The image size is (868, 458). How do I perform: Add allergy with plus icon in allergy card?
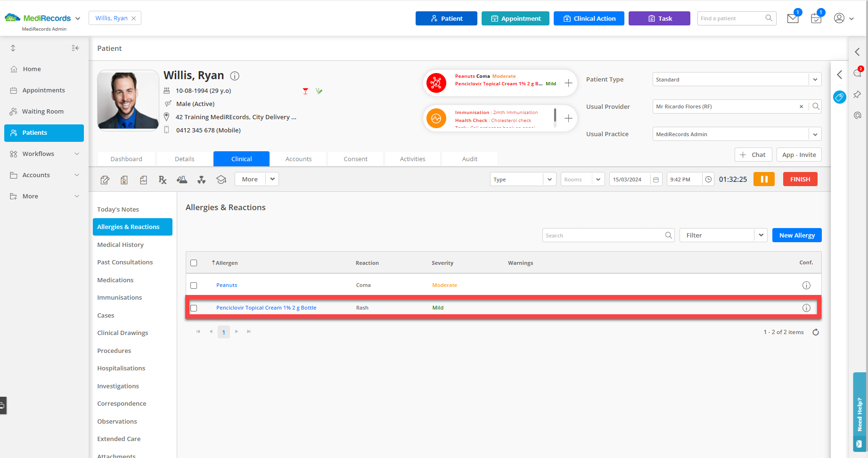pyautogui.click(x=569, y=83)
